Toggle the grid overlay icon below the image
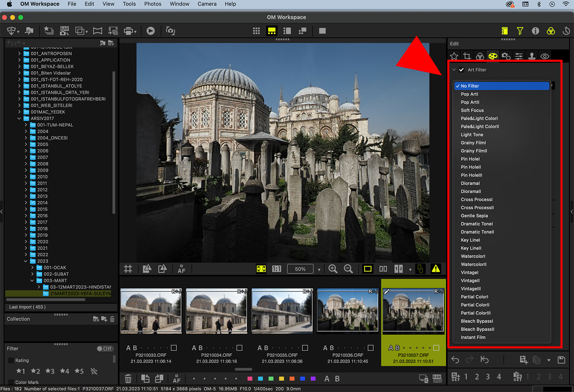574x392 pixels. (128, 269)
